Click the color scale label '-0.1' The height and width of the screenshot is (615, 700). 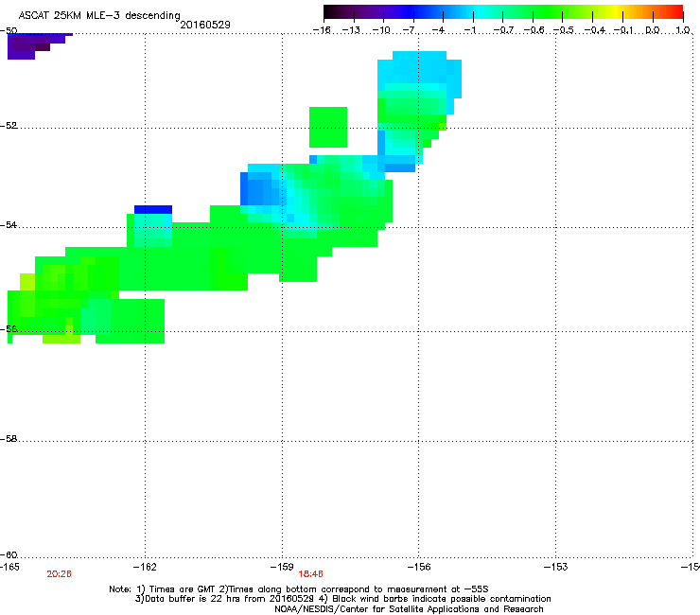(624, 30)
